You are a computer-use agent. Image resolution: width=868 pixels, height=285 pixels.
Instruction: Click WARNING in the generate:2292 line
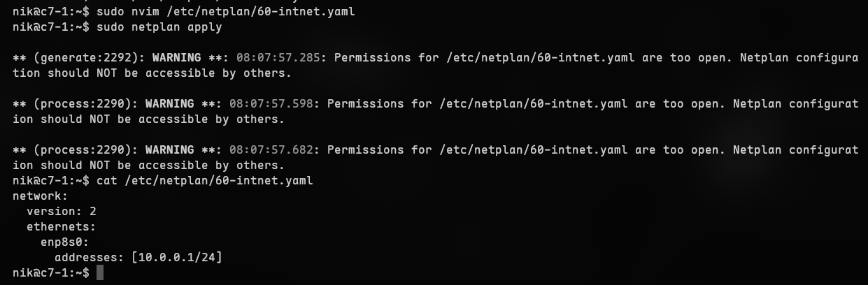coord(176,58)
